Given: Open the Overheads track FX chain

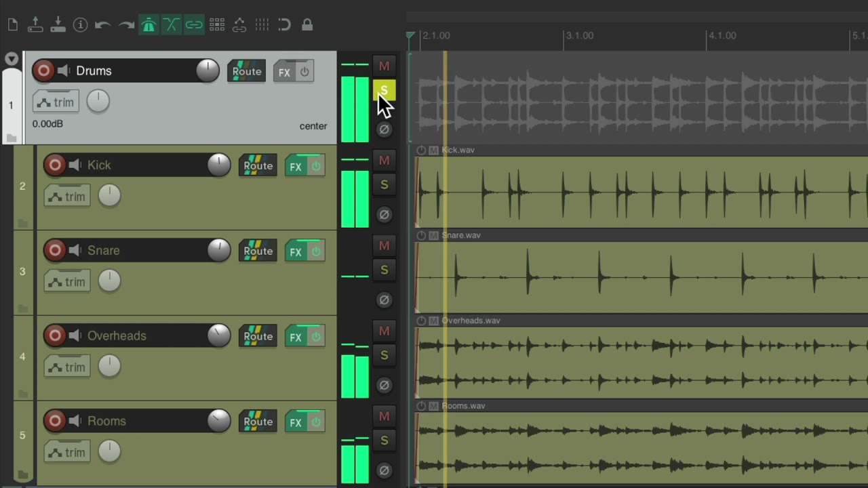Looking at the screenshot, I should pyautogui.click(x=296, y=337).
